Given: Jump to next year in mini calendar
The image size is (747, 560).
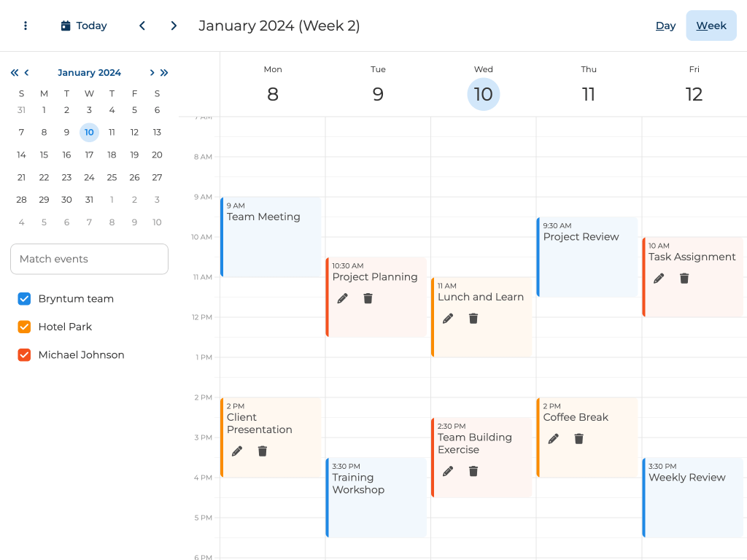Looking at the screenshot, I should (x=164, y=72).
